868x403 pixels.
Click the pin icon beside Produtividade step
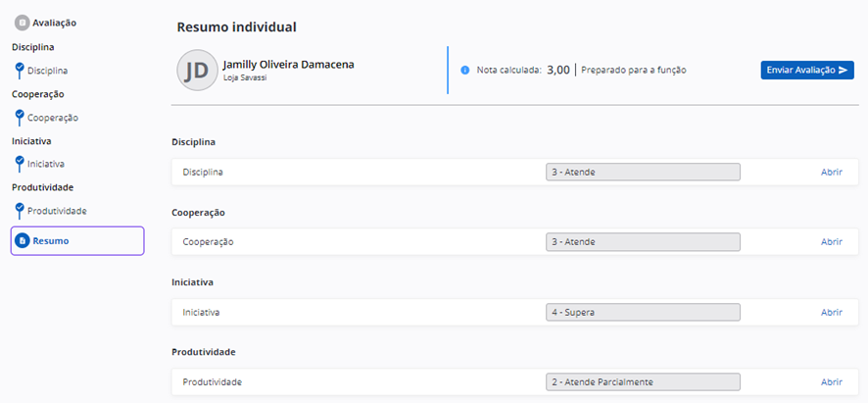[19, 210]
